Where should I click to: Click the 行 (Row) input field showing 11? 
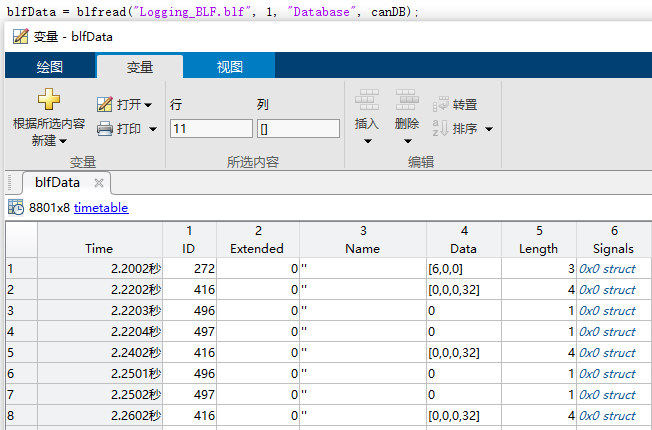click(211, 129)
